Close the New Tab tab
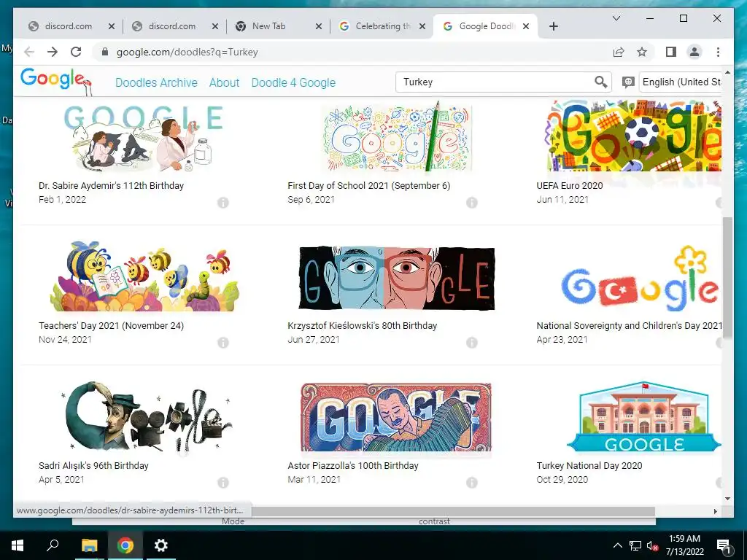This screenshot has width=747, height=560. pos(319,27)
